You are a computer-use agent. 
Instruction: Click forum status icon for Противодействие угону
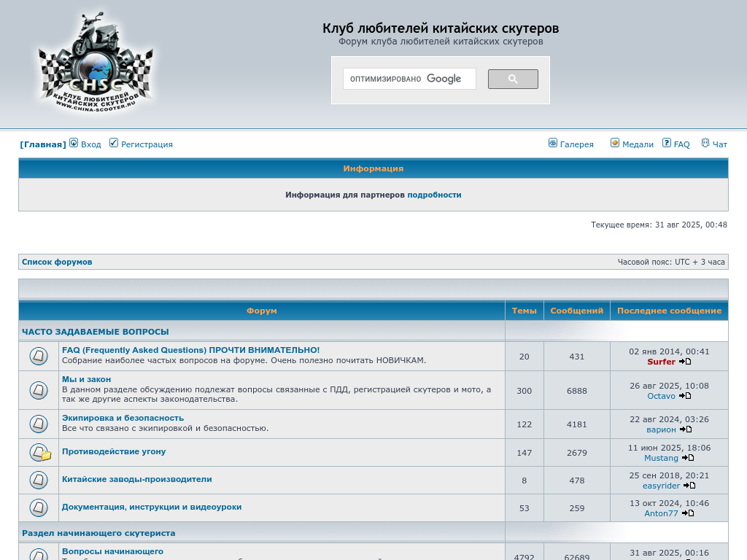click(x=39, y=453)
